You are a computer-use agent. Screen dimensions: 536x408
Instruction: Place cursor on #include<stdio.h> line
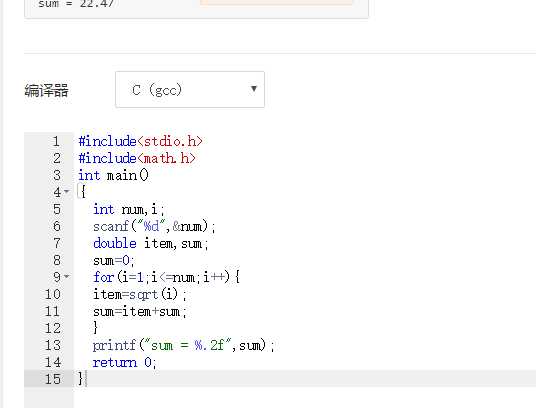coord(140,141)
